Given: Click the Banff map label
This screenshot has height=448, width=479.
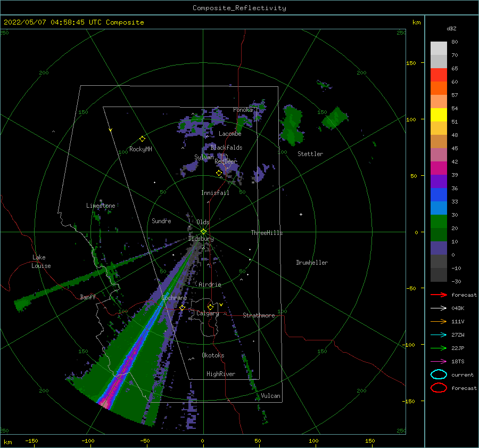Looking at the screenshot, I should (x=88, y=297).
